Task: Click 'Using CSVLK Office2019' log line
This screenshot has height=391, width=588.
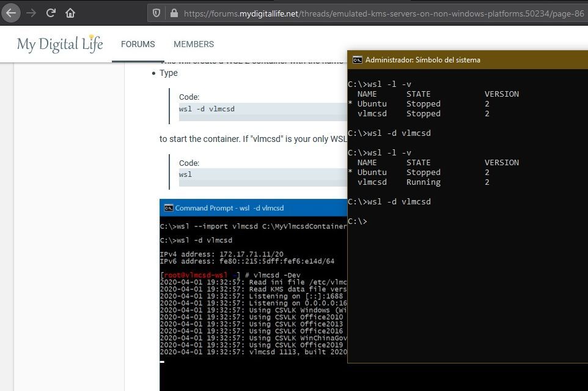Action: click(251, 345)
